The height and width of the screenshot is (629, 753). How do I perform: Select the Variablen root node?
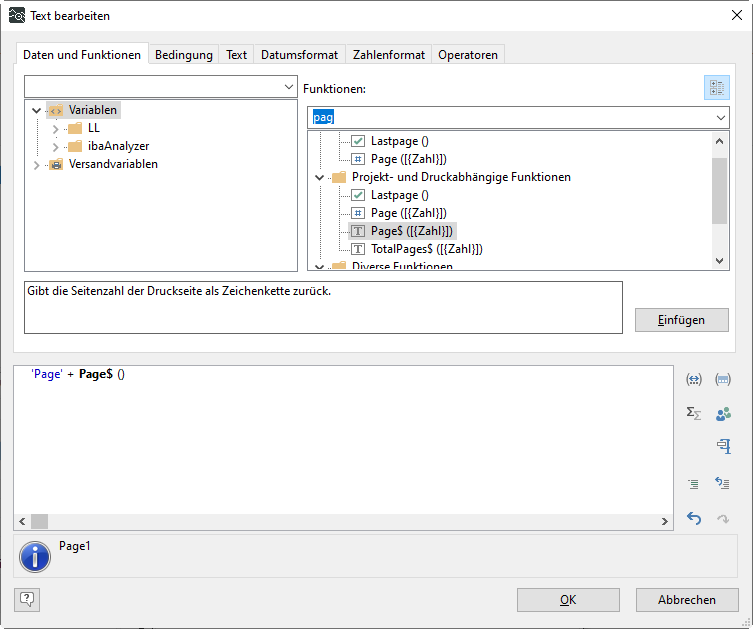click(x=92, y=110)
